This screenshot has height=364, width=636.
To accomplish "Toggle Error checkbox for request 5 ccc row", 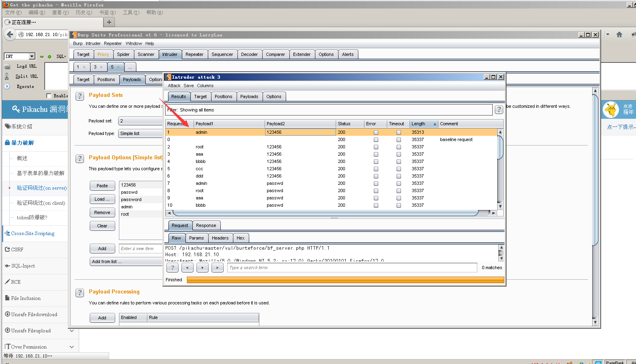I will [376, 169].
